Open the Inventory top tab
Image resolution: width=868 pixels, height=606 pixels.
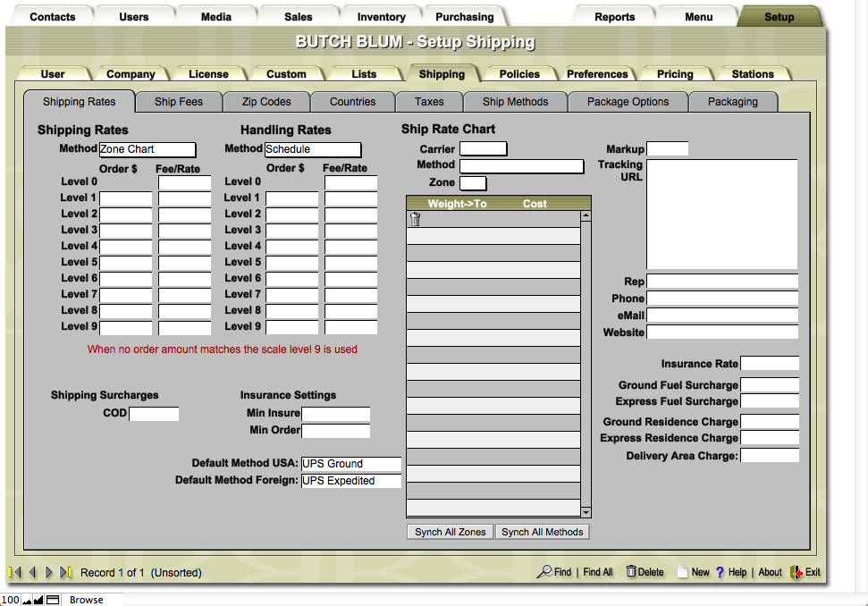click(381, 17)
